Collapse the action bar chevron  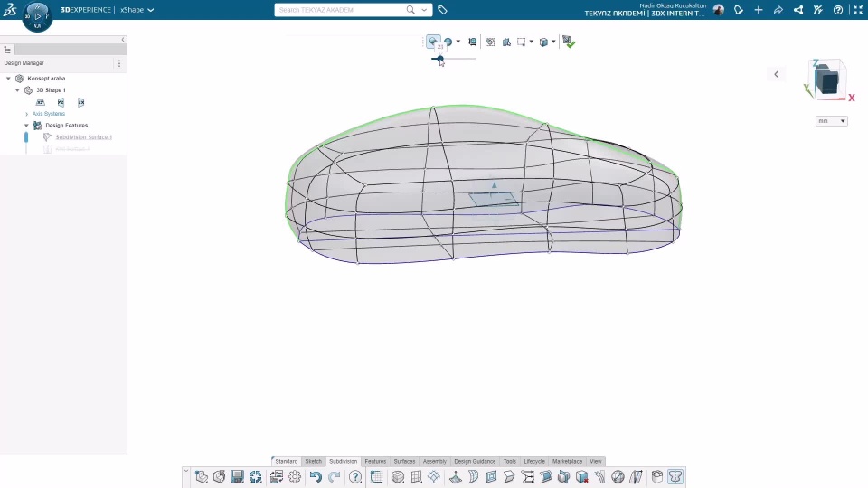186,472
